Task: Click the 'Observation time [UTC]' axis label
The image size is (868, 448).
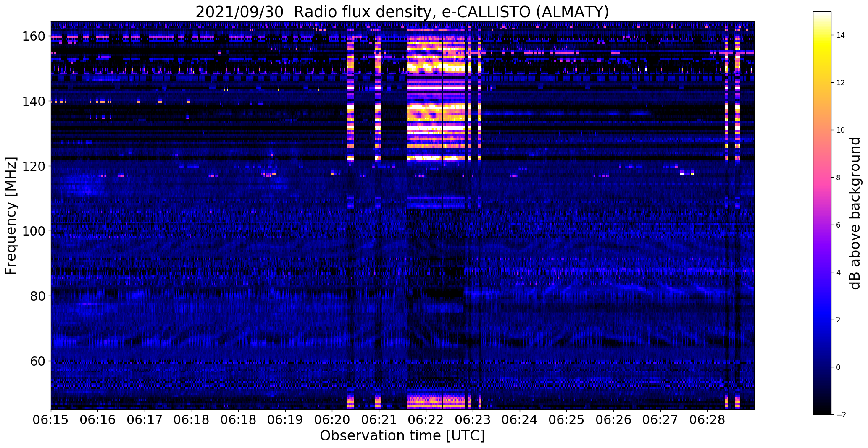Action: pos(402,436)
